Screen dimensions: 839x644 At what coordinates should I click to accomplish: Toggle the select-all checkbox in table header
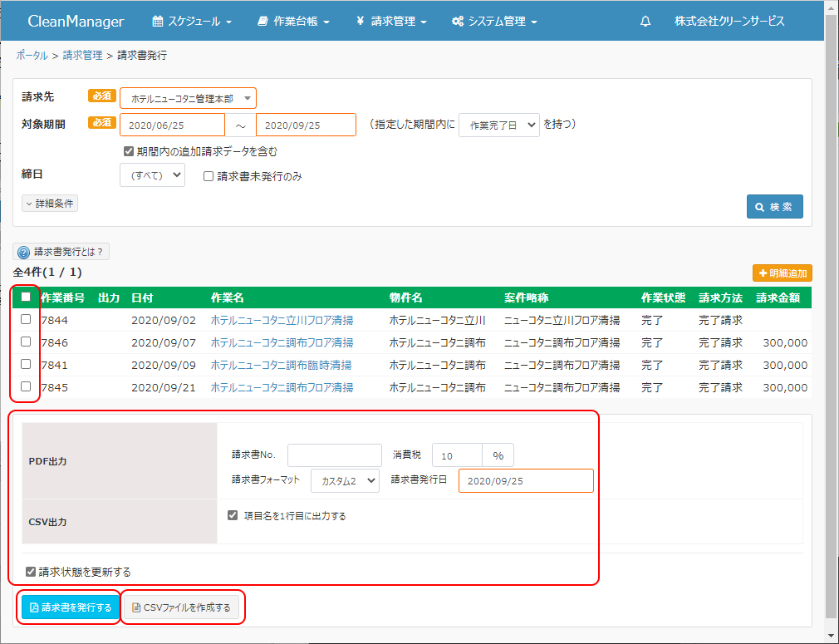pyautogui.click(x=26, y=297)
